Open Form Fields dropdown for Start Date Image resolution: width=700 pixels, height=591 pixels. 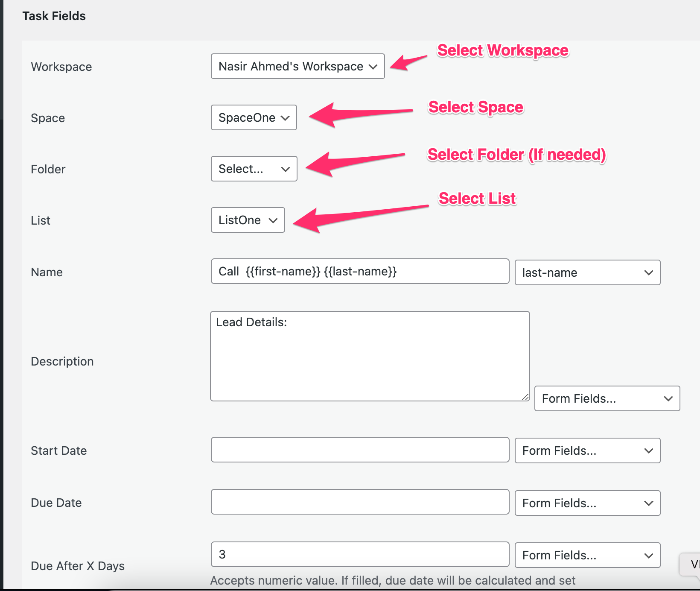tap(588, 451)
